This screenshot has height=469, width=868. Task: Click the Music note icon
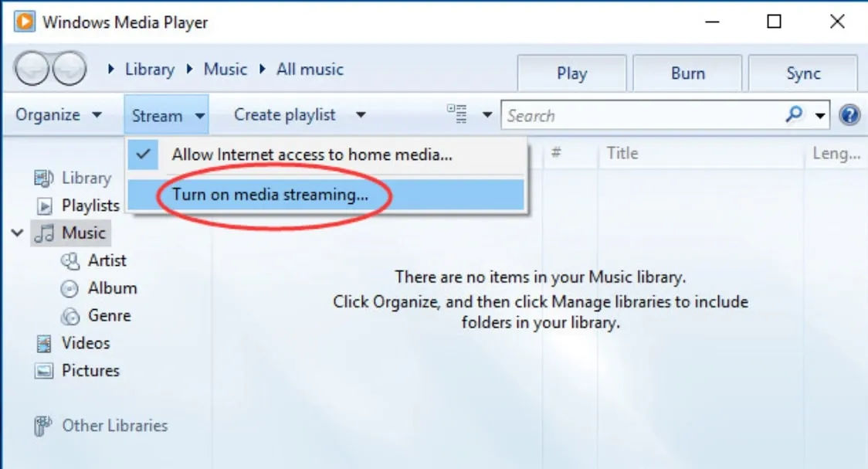[44, 233]
